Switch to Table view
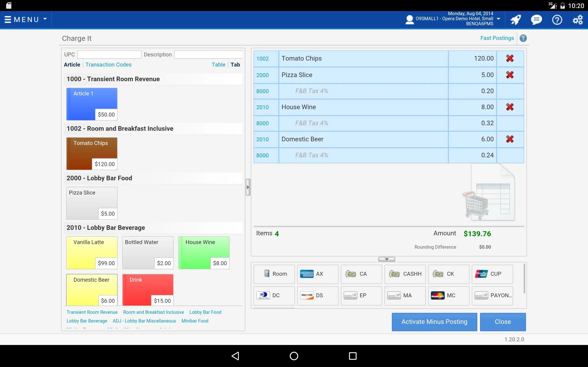The height and width of the screenshot is (367, 588). tap(218, 64)
